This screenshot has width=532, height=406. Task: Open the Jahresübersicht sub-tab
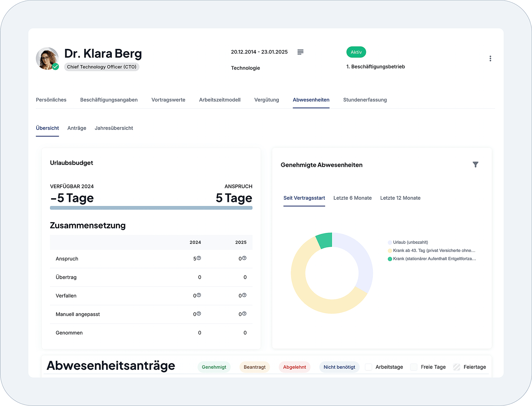(114, 128)
